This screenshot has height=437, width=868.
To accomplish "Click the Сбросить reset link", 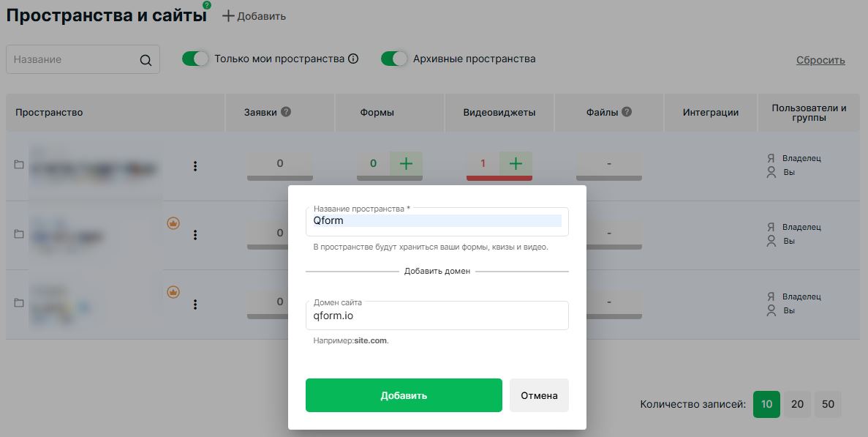I will coord(820,60).
